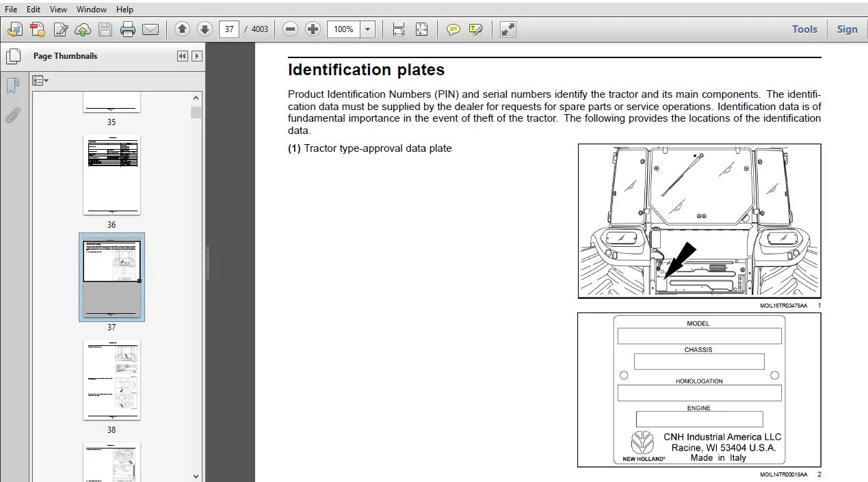
Task: Open the Window menu
Action: click(92, 10)
